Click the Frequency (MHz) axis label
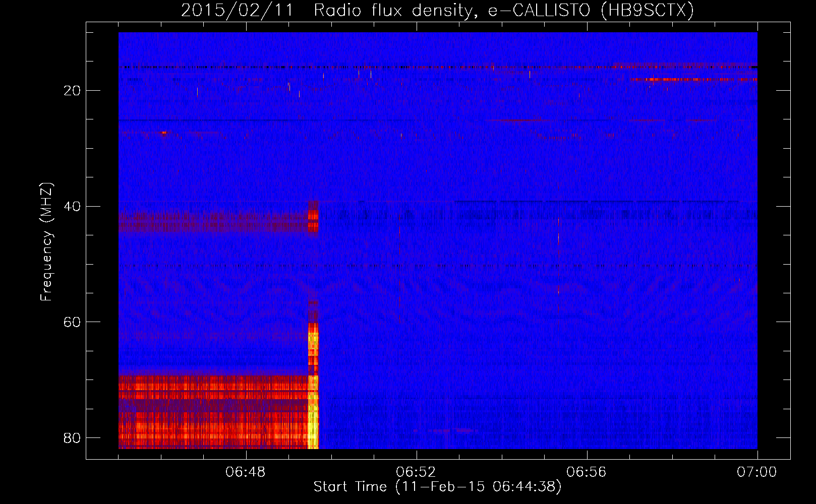816x504 pixels. 46,242
